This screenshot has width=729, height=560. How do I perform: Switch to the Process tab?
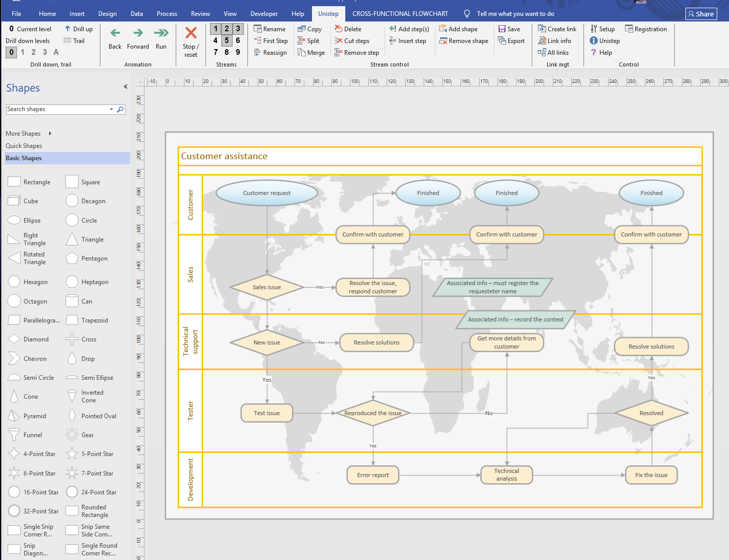click(166, 14)
